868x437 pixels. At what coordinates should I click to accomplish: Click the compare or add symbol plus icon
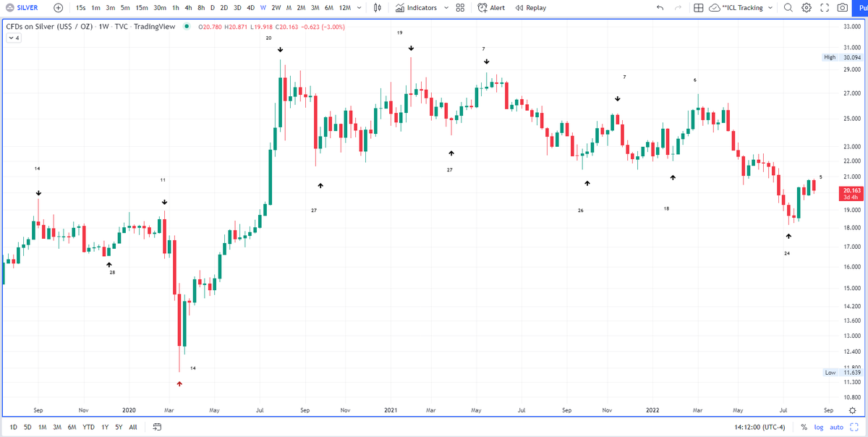point(59,8)
